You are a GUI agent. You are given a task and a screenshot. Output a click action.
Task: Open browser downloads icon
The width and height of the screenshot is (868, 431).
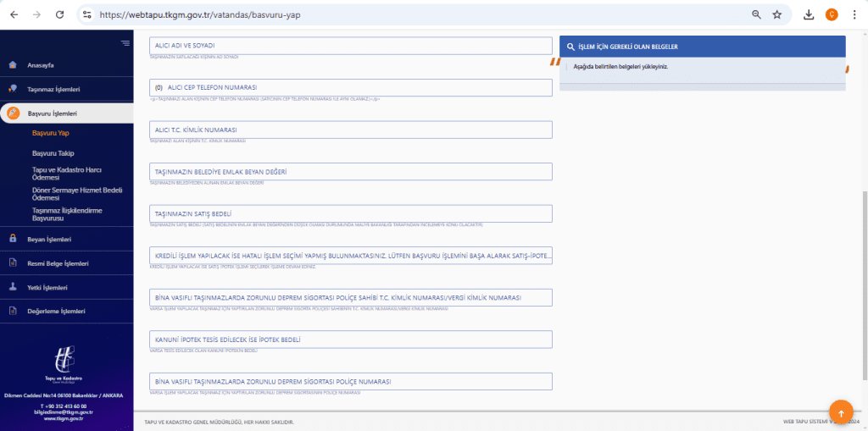(x=809, y=15)
